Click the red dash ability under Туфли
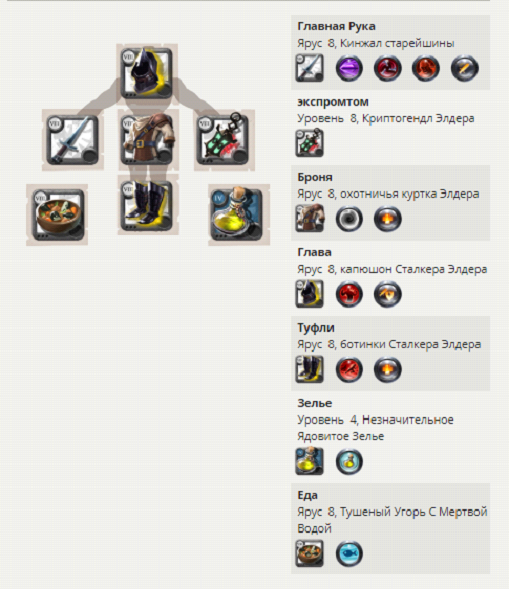This screenshot has height=589, width=509. [x=349, y=369]
